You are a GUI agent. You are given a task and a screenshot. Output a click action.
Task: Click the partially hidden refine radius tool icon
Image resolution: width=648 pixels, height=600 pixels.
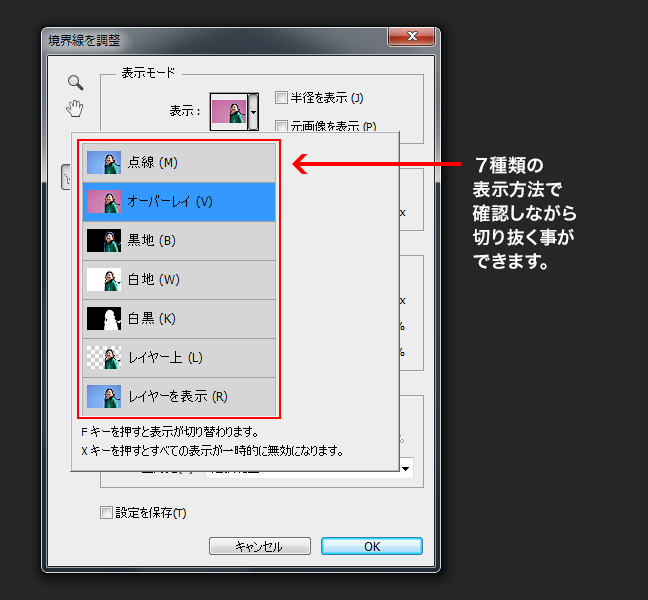66,178
